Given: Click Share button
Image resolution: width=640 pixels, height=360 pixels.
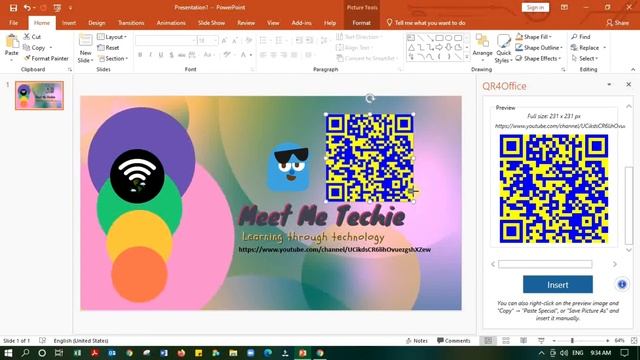Looking at the screenshot, I should tap(618, 23).
